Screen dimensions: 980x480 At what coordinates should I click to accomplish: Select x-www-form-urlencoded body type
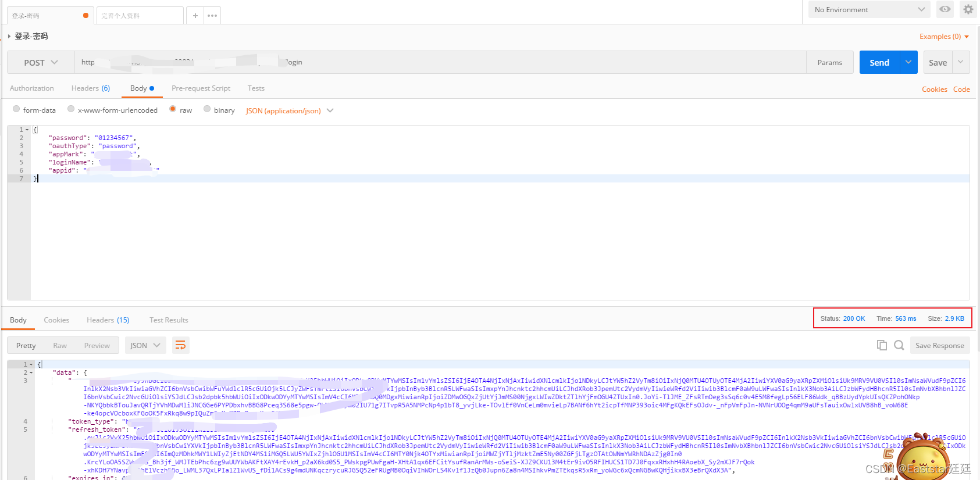coord(71,109)
